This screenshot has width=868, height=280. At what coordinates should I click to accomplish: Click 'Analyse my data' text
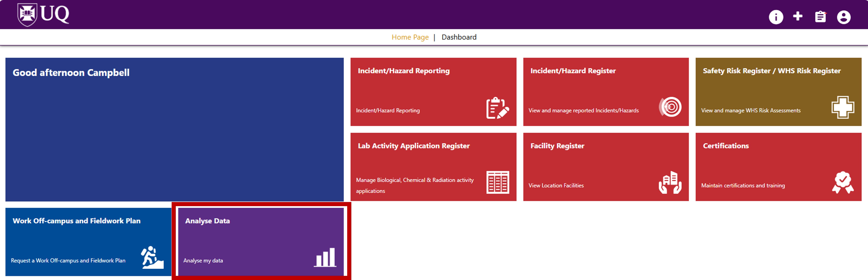[203, 260]
